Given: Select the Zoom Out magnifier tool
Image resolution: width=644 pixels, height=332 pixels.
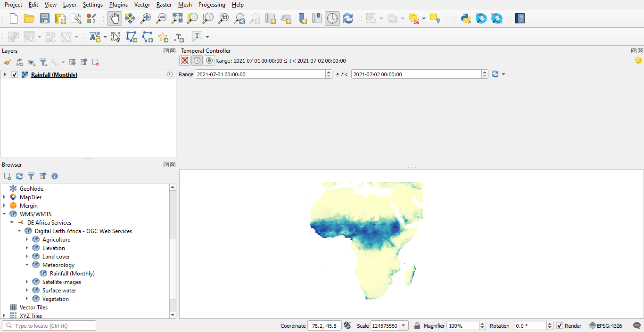Looking at the screenshot, I should point(161,18).
